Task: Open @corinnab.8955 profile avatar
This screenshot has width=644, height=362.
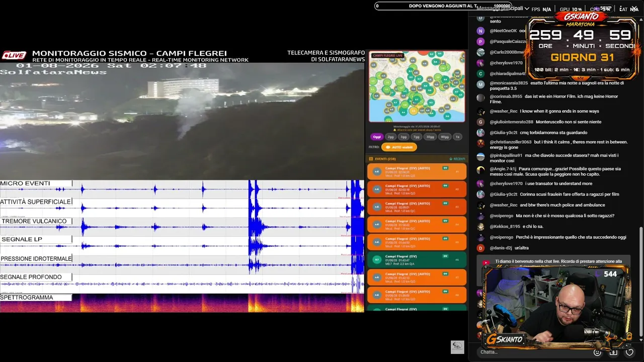Action: pos(480,98)
